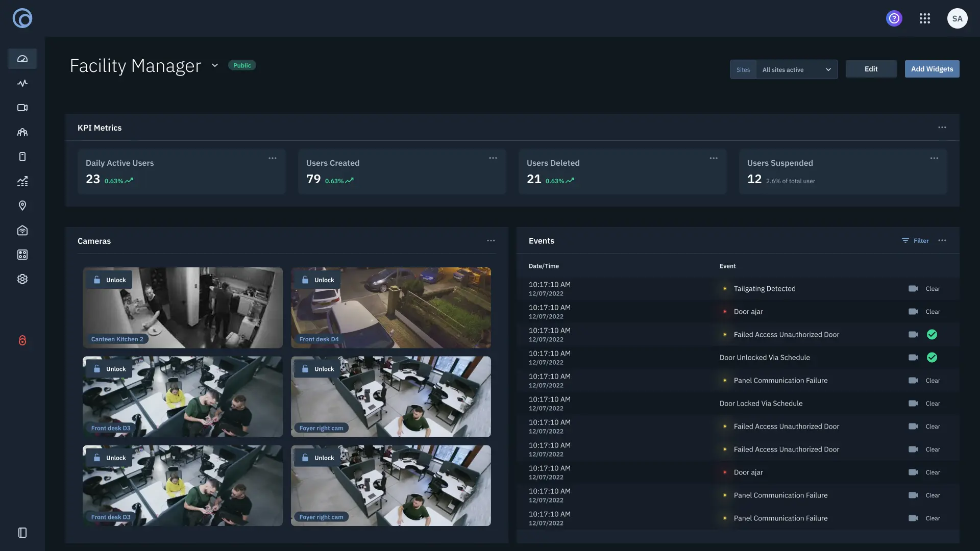Viewport: 980px width, 551px height.
Task: Open the apps grid launcher in the header
Action: pos(925,18)
